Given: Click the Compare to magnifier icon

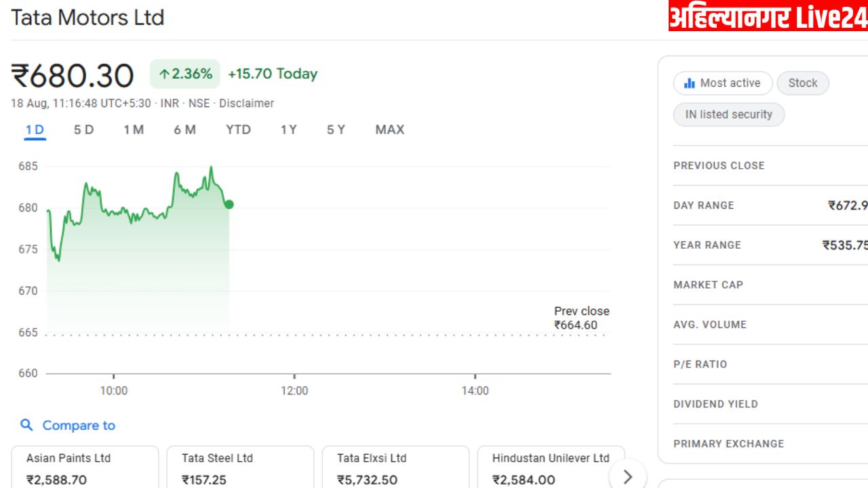Looking at the screenshot, I should (x=26, y=425).
